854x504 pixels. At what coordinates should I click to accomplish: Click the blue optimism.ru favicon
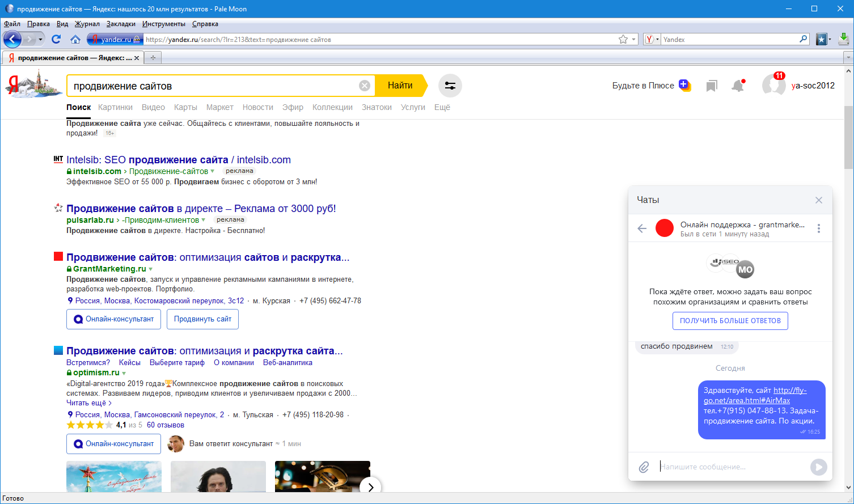click(x=58, y=350)
